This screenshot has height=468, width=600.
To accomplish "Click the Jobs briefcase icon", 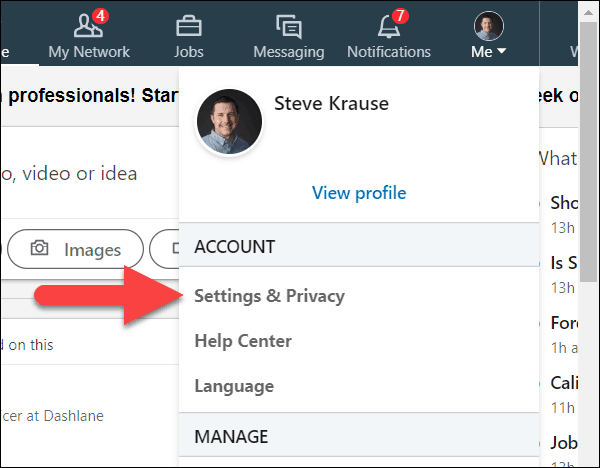I will coord(189,26).
